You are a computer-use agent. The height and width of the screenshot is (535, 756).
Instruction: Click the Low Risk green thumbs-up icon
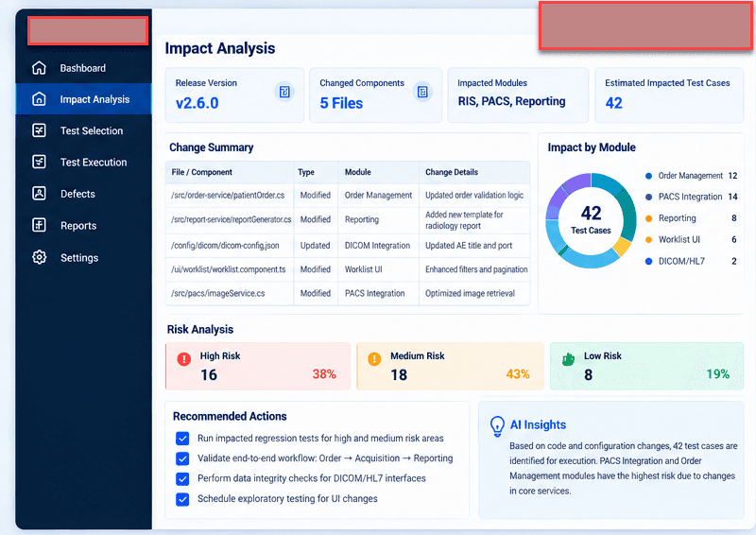pos(569,359)
